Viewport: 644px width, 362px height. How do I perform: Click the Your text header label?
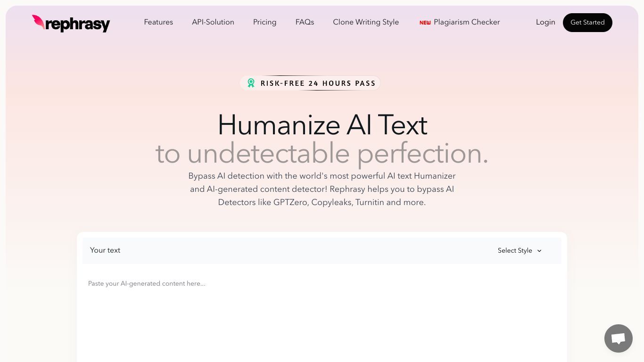[x=105, y=250]
